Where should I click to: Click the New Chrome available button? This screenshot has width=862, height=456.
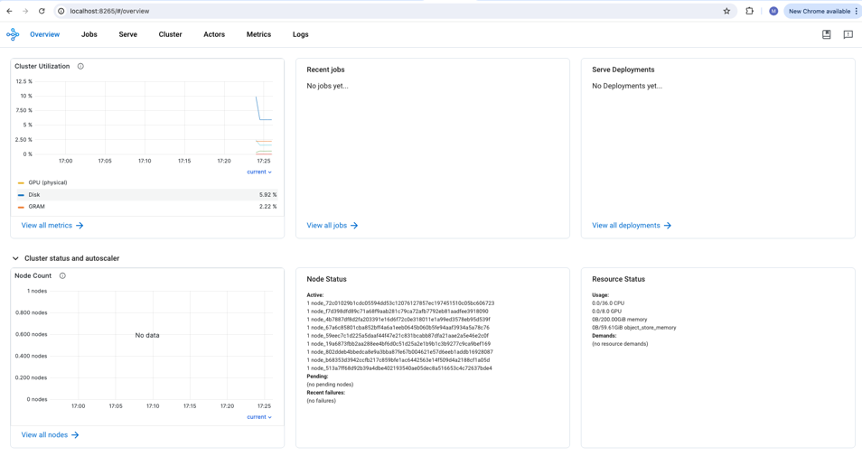tap(819, 11)
